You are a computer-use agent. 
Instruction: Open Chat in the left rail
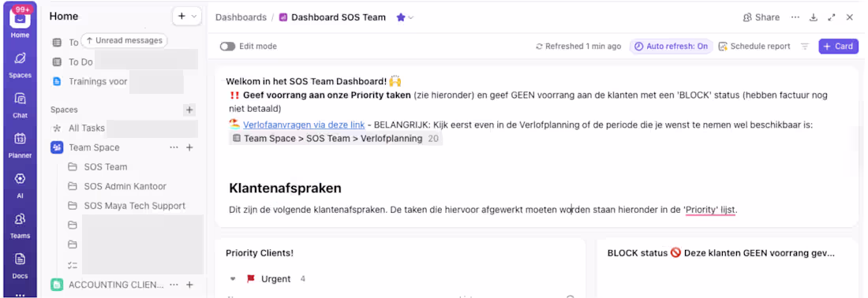[20, 105]
